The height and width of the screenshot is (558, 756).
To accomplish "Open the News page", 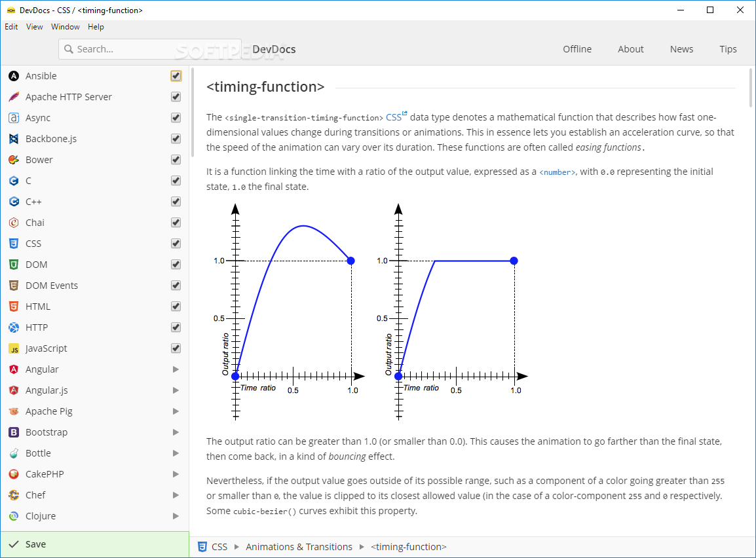I will coord(681,49).
